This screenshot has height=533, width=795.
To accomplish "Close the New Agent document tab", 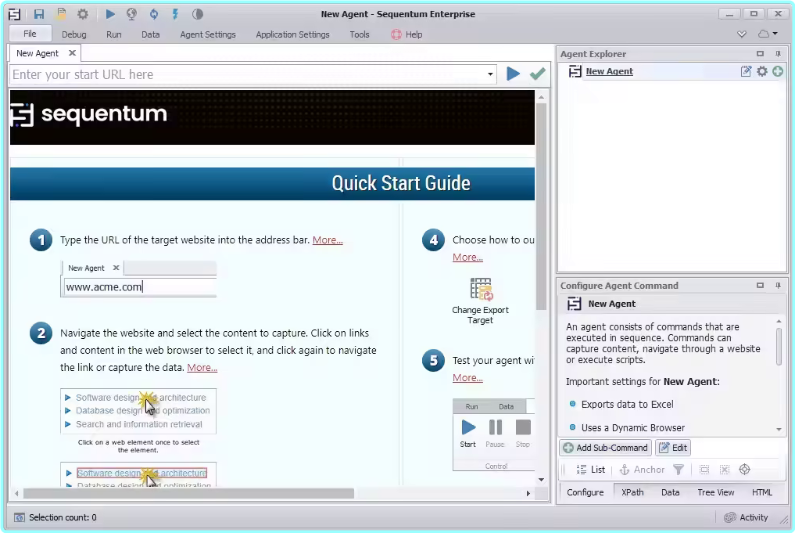I will point(73,53).
